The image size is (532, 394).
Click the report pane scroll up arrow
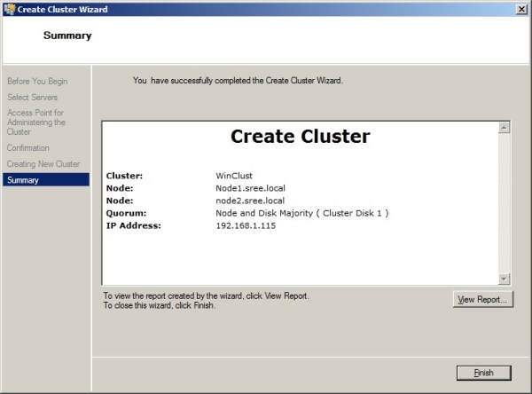point(505,129)
